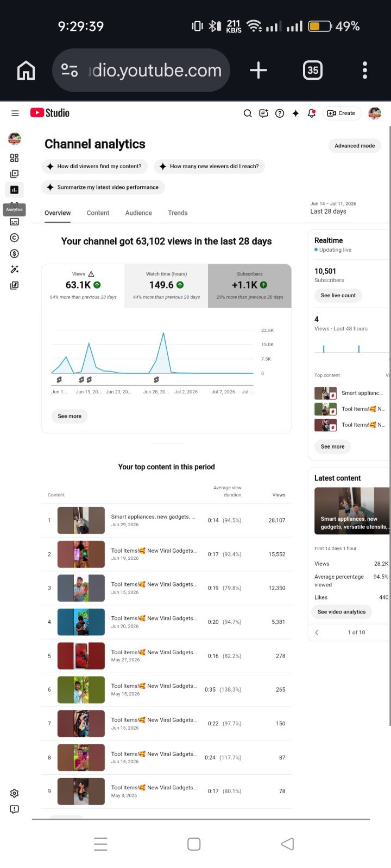This screenshot has width=391, height=868.
Task: Click the 28,107 views value in row 1
Action: (276, 520)
